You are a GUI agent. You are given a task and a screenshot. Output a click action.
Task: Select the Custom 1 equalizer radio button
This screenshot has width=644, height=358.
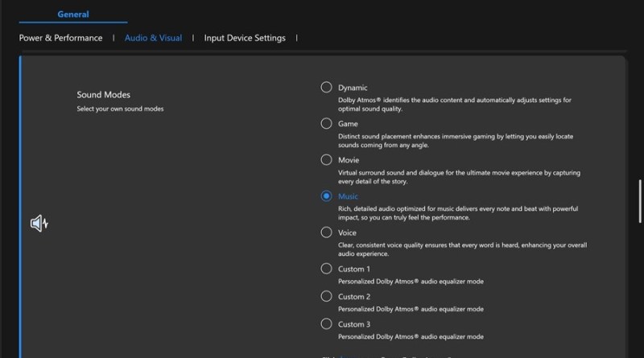click(326, 269)
